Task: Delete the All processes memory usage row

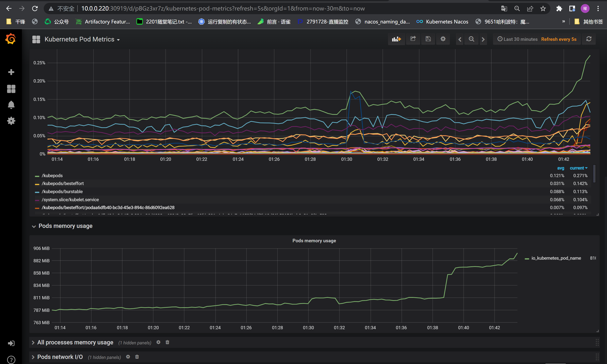Action: pyautogui.click(x=167, y=342)
